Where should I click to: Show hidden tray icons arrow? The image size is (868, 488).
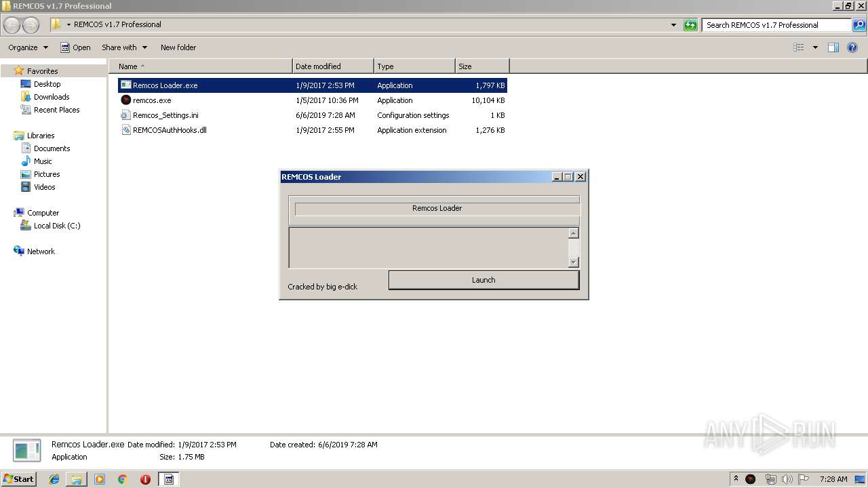(x=736, y=479)
